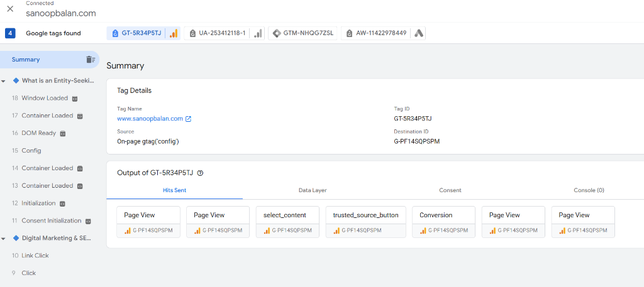Select the GTM-NHQG7ZSL tag chip
Viewport: 644px width, 287px height.
(303, 33)
